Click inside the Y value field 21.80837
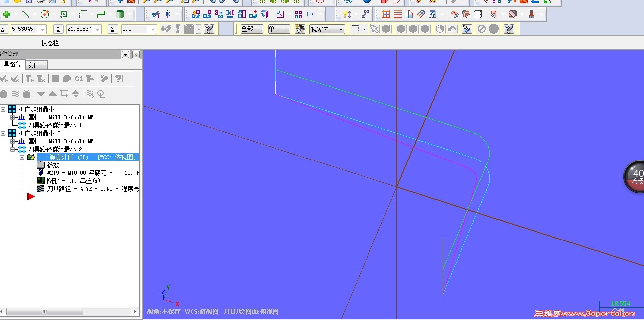The image size is (644, 320). tap(80, 29)
